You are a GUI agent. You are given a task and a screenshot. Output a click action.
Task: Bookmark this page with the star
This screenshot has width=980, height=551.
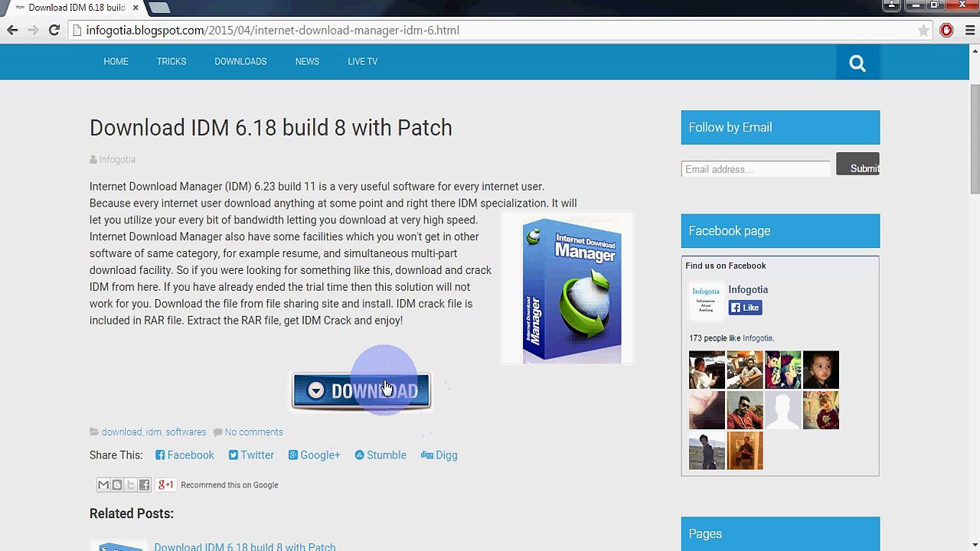pyautogui.click(x=923, y=31)
